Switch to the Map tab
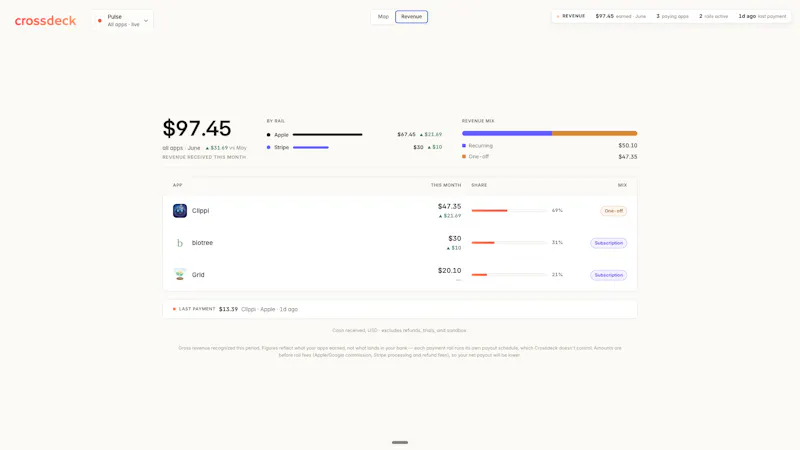Image resolution: width=800 pixels, height=450 pixels. tap(383, 17)
